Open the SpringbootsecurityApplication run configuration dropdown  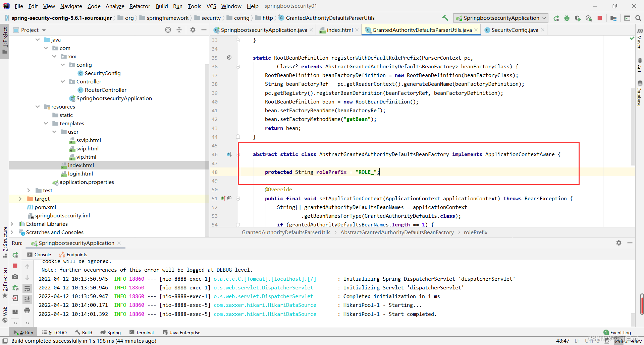500,18
